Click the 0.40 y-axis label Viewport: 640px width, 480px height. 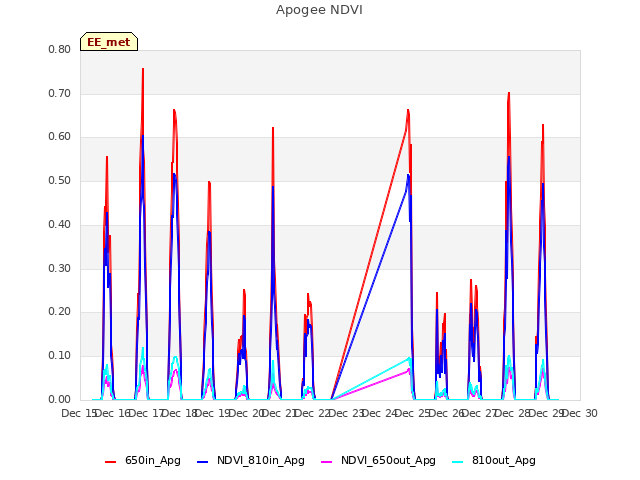point(60,224)
